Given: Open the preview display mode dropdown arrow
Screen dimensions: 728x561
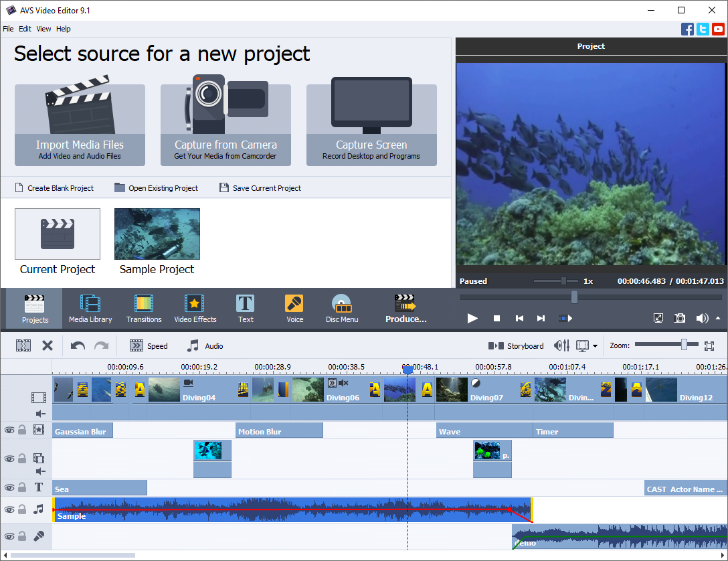Looking at the screenshot, I should click(595, 347).
